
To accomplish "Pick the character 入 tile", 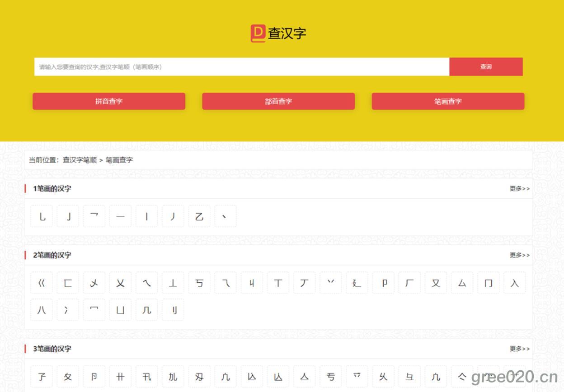I will (x=514, y=283).
